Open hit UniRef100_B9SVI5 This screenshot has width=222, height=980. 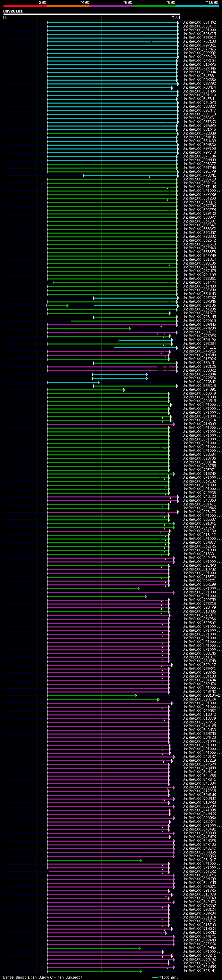[199, 34]
